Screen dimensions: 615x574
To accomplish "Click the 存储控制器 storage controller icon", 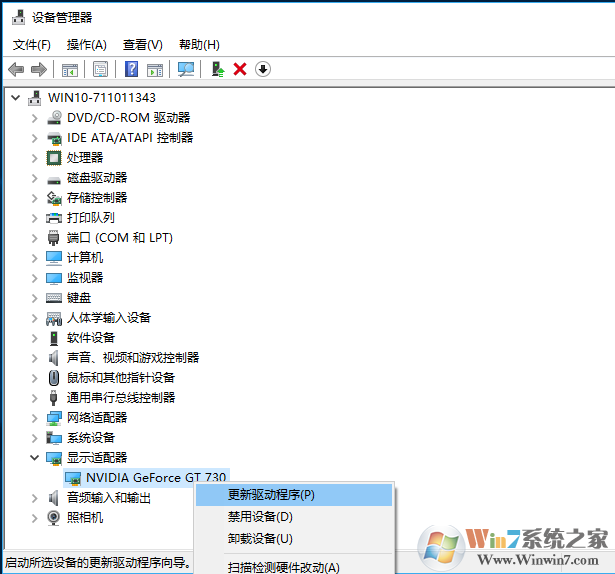I will (54, 198).
